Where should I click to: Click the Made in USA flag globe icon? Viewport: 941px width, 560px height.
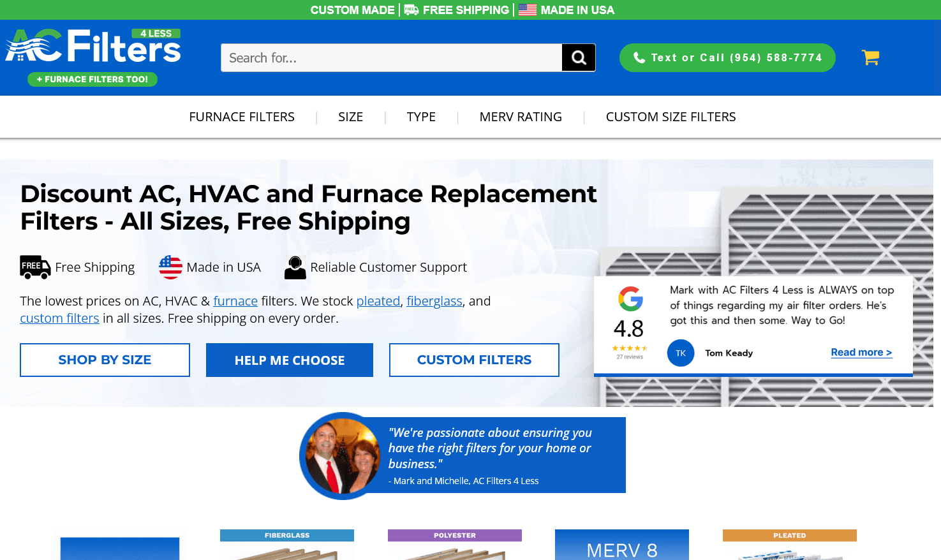click(170, 267)
